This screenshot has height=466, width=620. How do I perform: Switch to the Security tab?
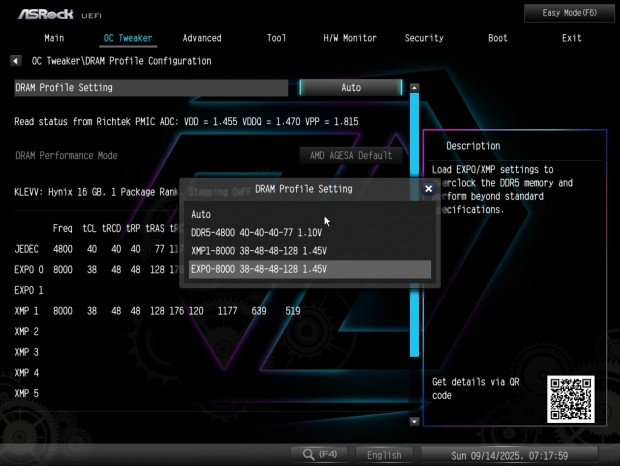point(424,38)
